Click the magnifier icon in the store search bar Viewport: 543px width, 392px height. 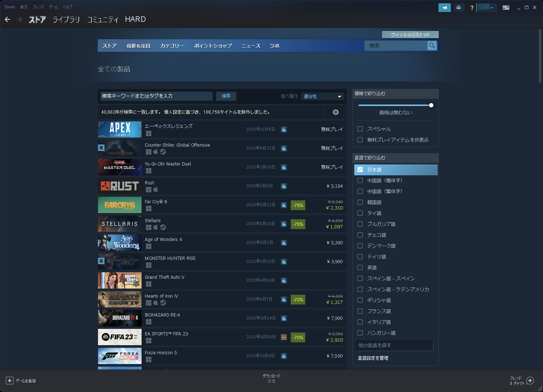click(432, 46)
